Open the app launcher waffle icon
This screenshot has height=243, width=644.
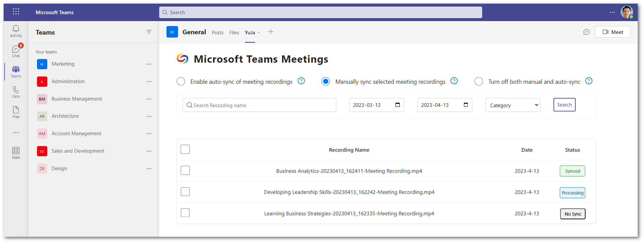coord(16,12)
